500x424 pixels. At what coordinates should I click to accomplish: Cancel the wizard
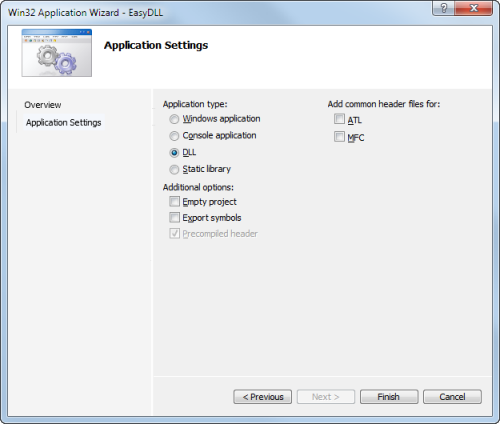click(x=452, y=397)
